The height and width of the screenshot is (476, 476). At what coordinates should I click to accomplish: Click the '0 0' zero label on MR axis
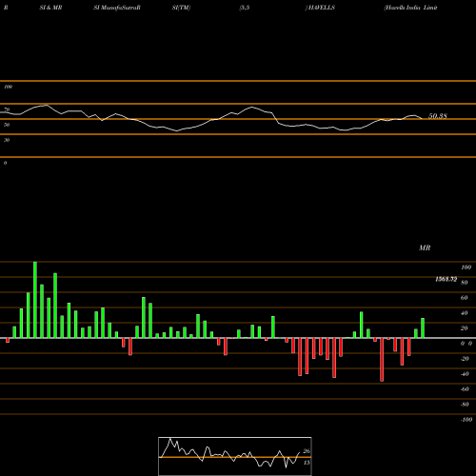(x=466, y=344)
